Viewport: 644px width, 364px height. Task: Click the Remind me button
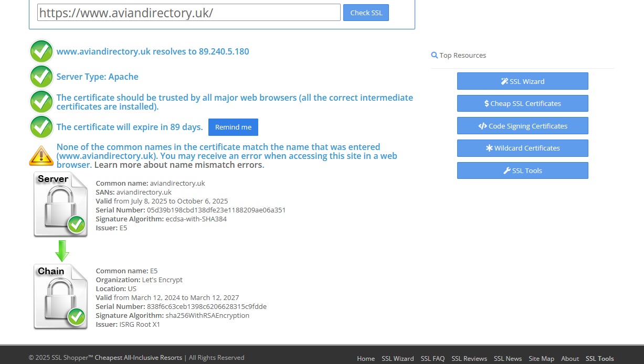pos(233,127)
